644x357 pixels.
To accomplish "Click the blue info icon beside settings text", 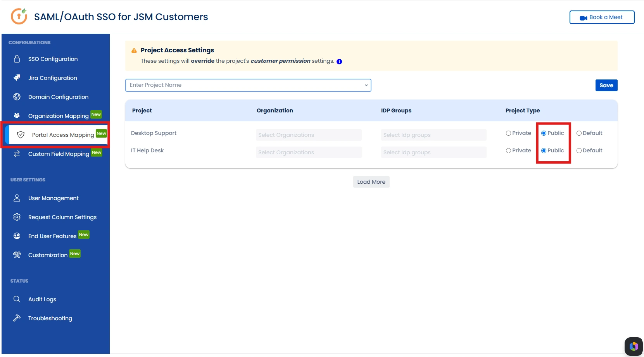I will click(339, 62).
